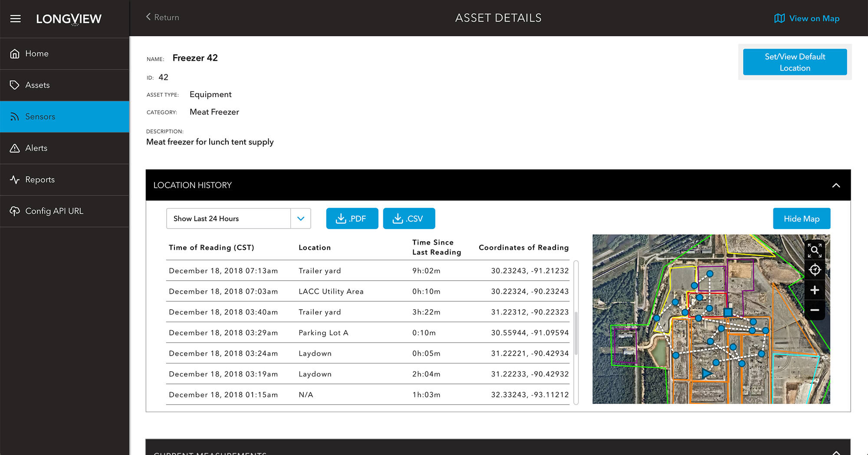Open Config API URL menu item
Image resolution: width=868 pixels, height=455 pixels.
(x=65, y=211)
